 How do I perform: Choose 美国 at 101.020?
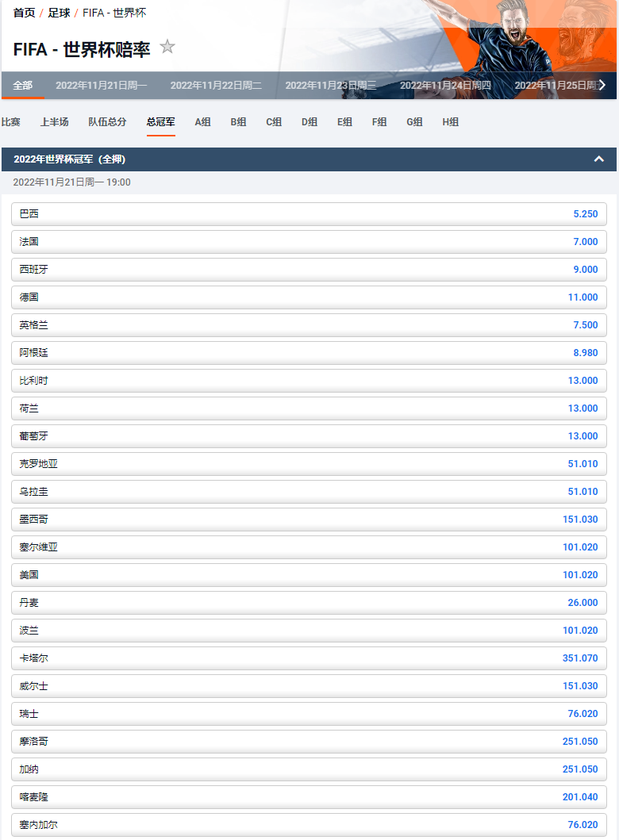309,575
